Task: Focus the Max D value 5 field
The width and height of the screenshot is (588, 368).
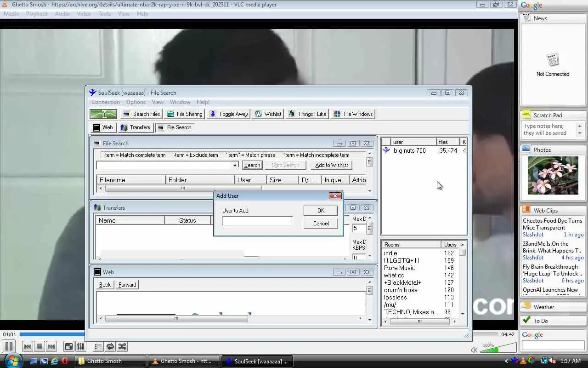Action: [x=359, y=228]
